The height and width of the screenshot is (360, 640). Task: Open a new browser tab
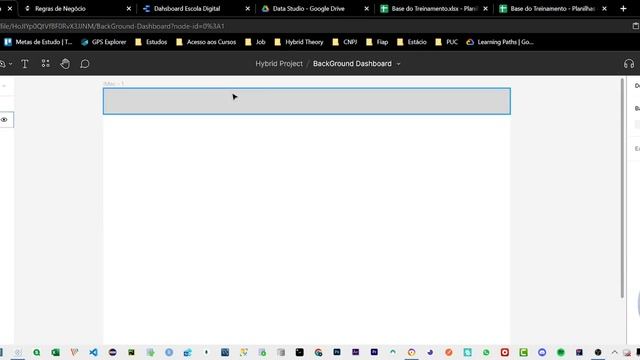(x=623, y=9)
